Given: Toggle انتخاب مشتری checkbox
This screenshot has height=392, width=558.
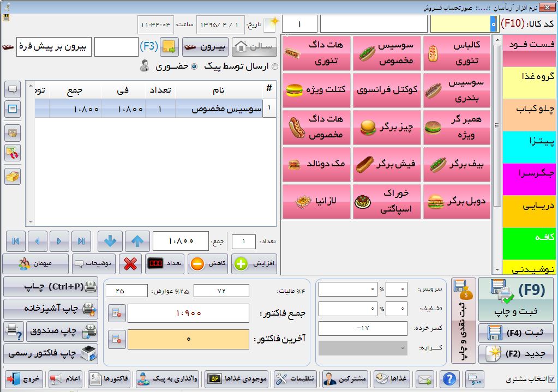Looking at the screenshot, I should (551, 379).
